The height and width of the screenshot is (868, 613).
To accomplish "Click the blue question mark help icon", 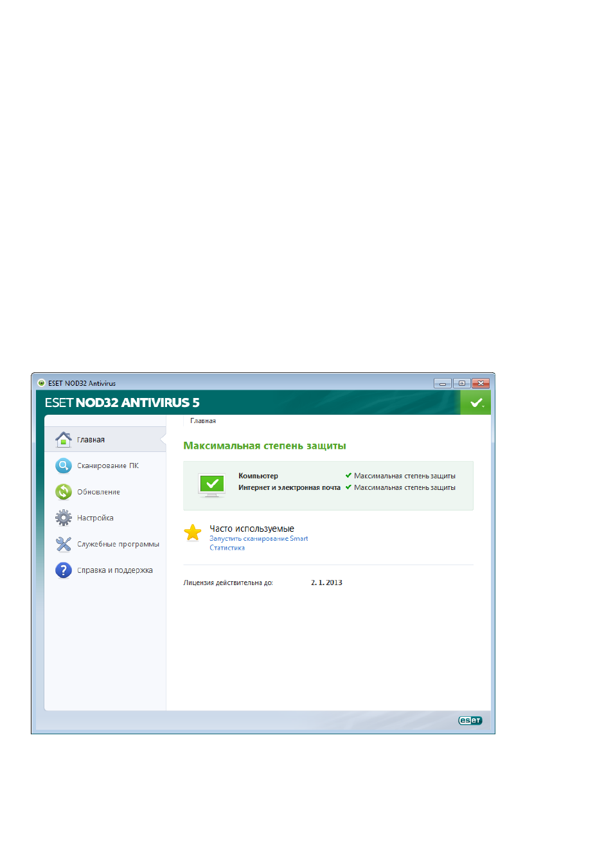I will 63,570.
